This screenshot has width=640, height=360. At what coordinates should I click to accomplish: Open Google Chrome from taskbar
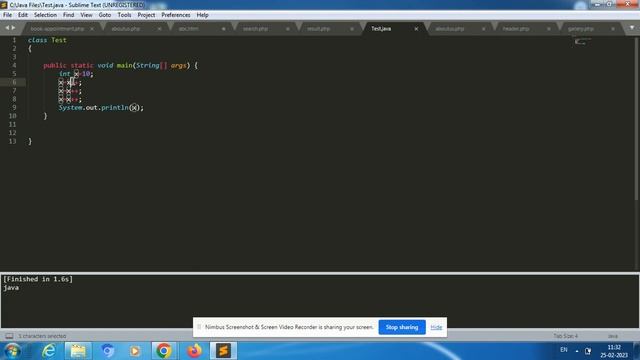coord(164,351)
